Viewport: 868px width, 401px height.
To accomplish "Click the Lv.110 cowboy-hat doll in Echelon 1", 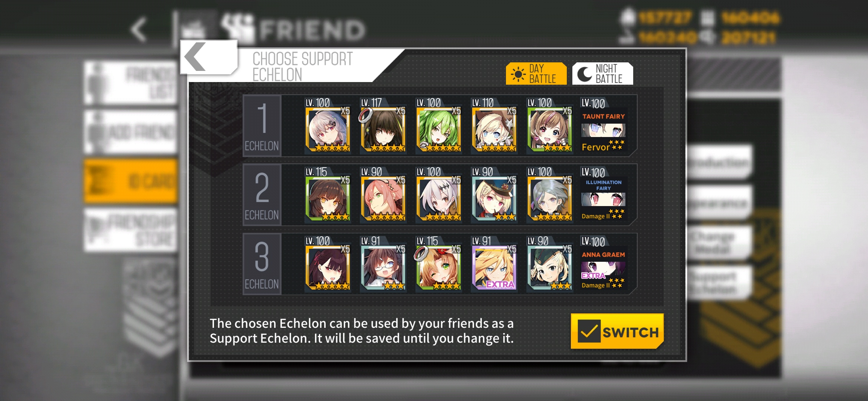I will [494, 126].
